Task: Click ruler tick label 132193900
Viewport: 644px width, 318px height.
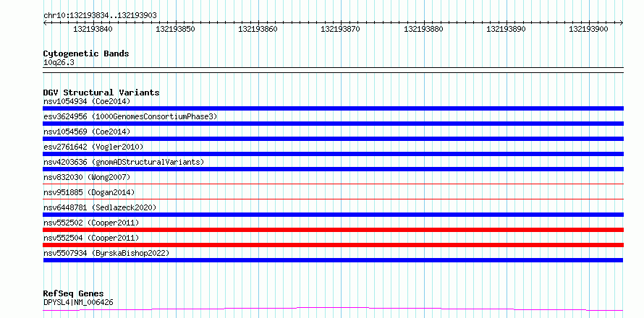Action: click(588, 29)
